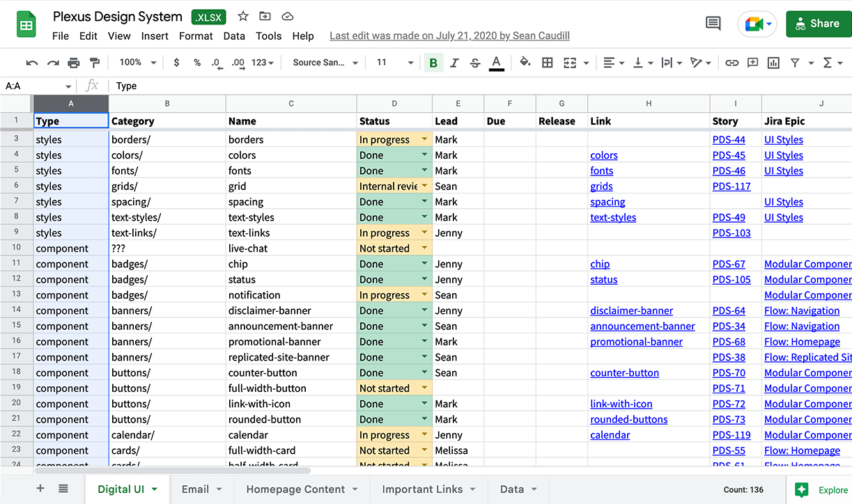This screenshot has width=852, height=504.
Task: Open the Flow: Homepage link in row 16
Action: 802,342
